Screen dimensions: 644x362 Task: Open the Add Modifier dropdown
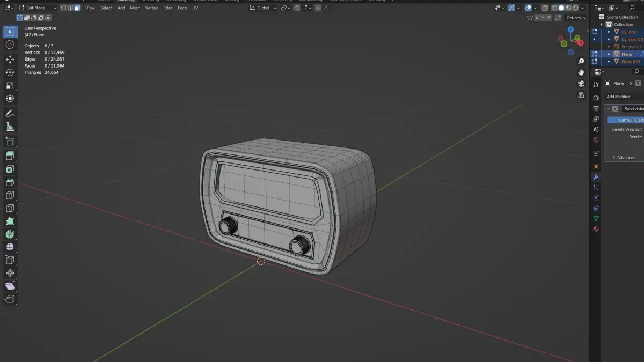(624, 97)
